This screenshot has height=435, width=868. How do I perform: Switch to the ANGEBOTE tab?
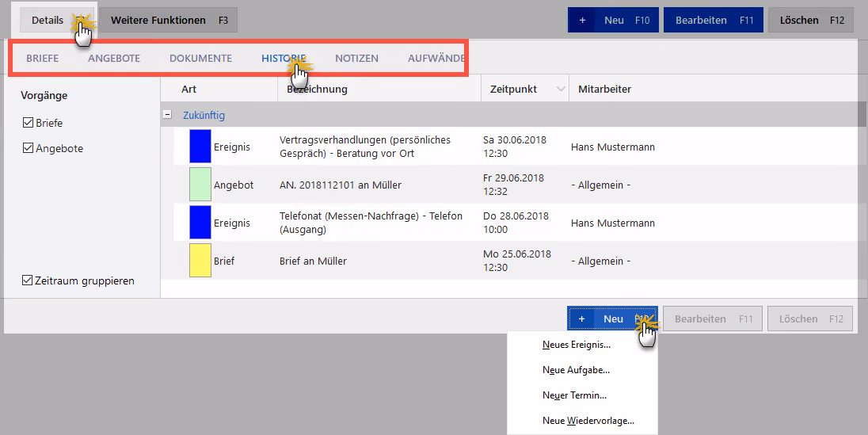(x=114, y=58)
